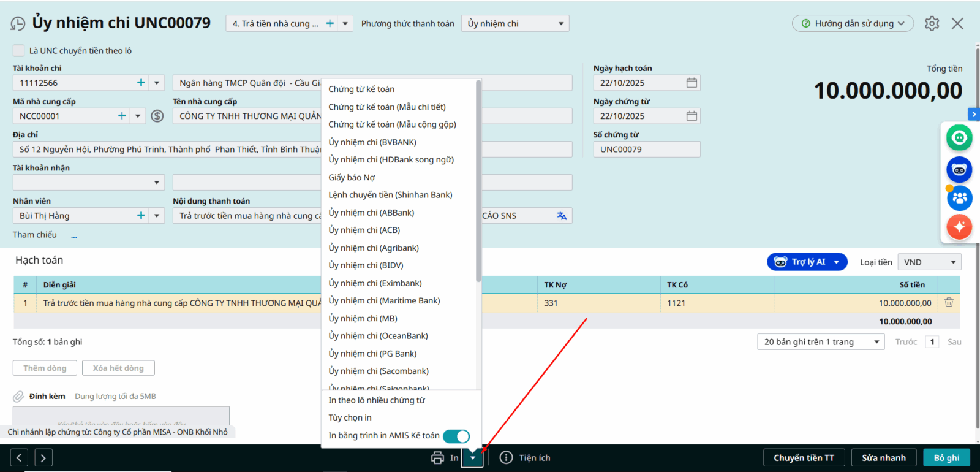
Task: Click the 'Chuyển tiền TT' button
Action: 804,458
